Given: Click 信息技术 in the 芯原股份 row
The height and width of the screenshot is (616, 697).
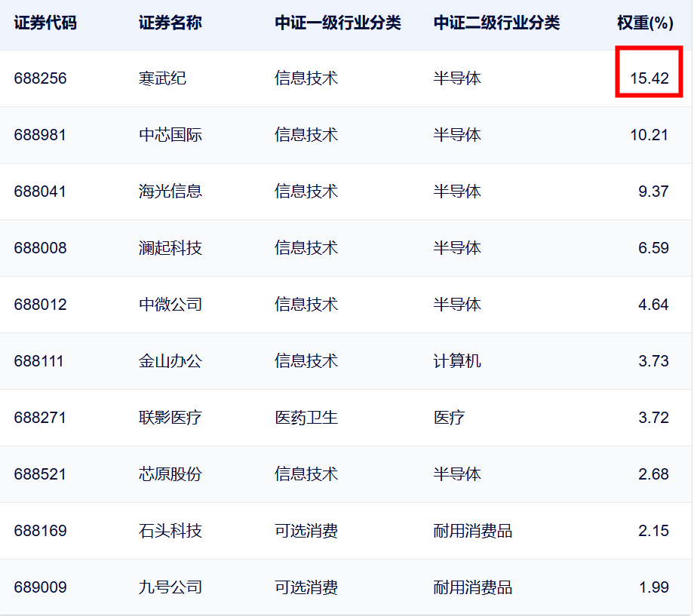Looking at the screenshot, I should pyautogui.click(x=306, y=473).
